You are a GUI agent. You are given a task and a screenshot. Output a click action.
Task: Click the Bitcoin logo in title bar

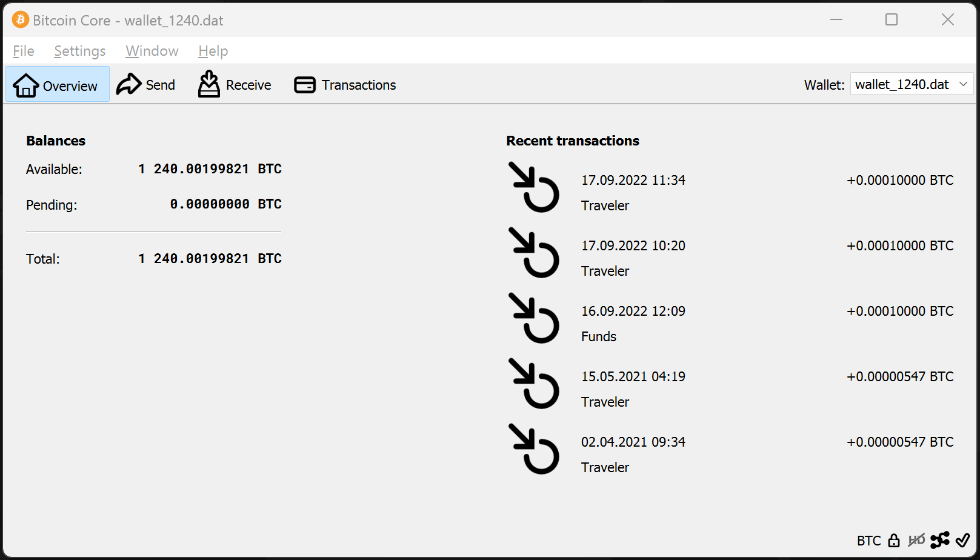point(20,20)
